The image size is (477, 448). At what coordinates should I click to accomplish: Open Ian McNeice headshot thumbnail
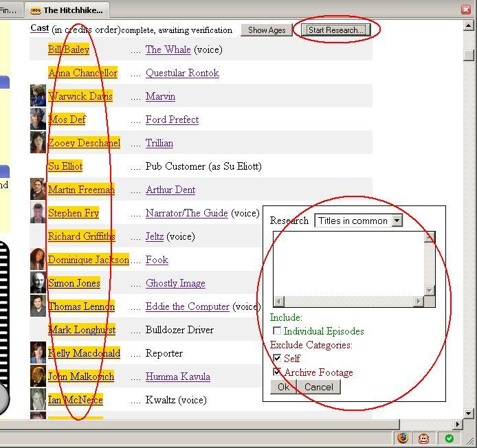(x=38, y=399)
